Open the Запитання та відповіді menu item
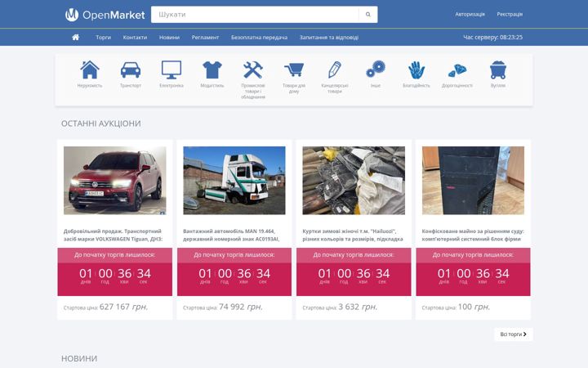This screenshot has height=368, width=588. [329, 37]
